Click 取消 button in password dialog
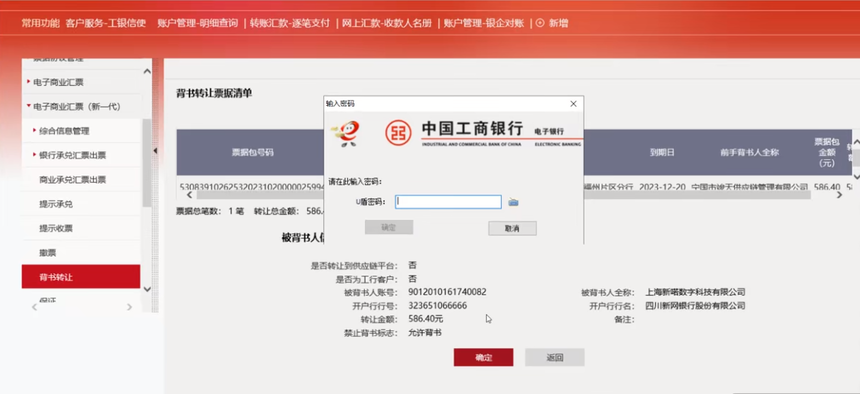This screenshot has height=394, width=860. click(x=512, y=228)
